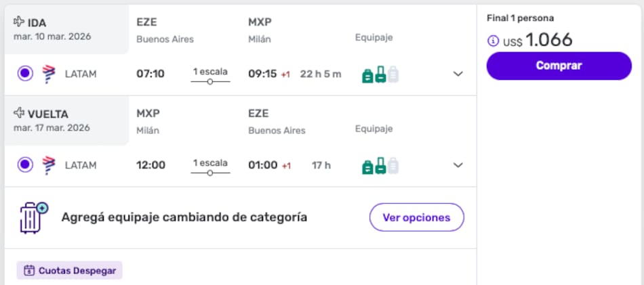This screenshot has width=644, height=285.
Task: Click the outbound IDA airplane icon
Action: coord(19,22)
